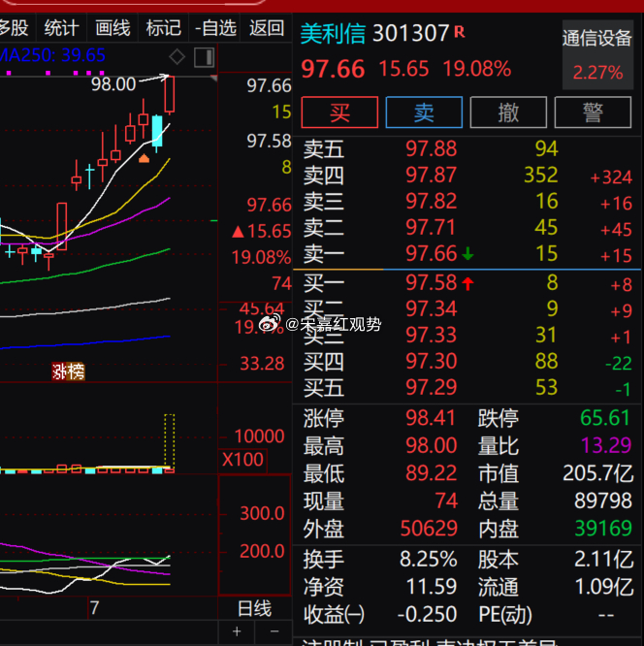Remove stock via -自选 item

tap(215, 28)
